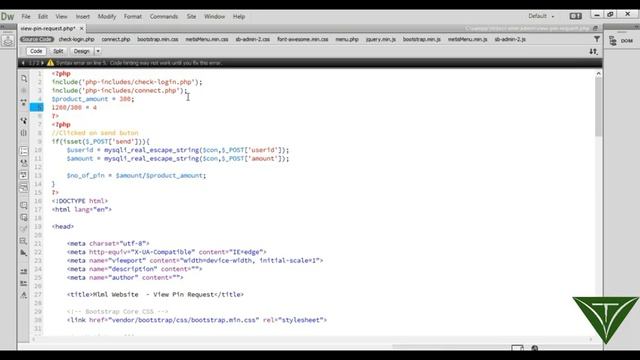Screen dimensions: 640x360
Task: Click the '<!DOCTYPE html>' line
Action: pos(80,201)
